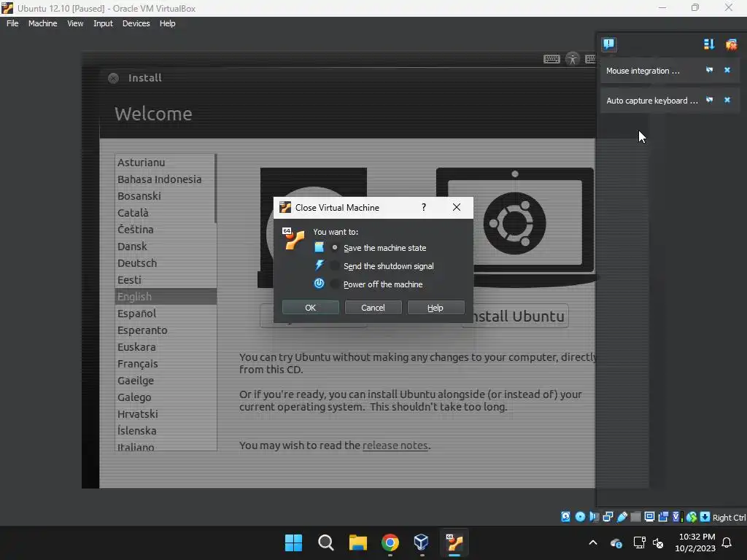Image resolution: width=747 pixels, height=560 pixels.
Task: Open Google Chrome from taskbar
Action: point(390,542)
